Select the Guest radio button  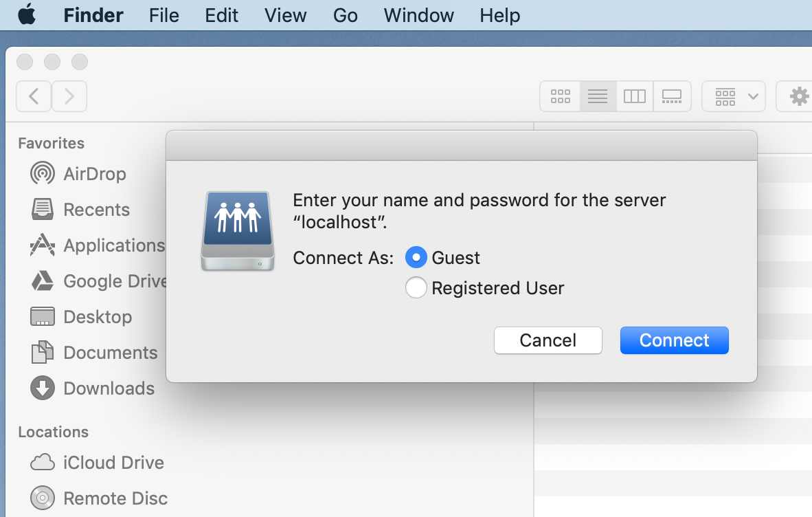(416, 258)
